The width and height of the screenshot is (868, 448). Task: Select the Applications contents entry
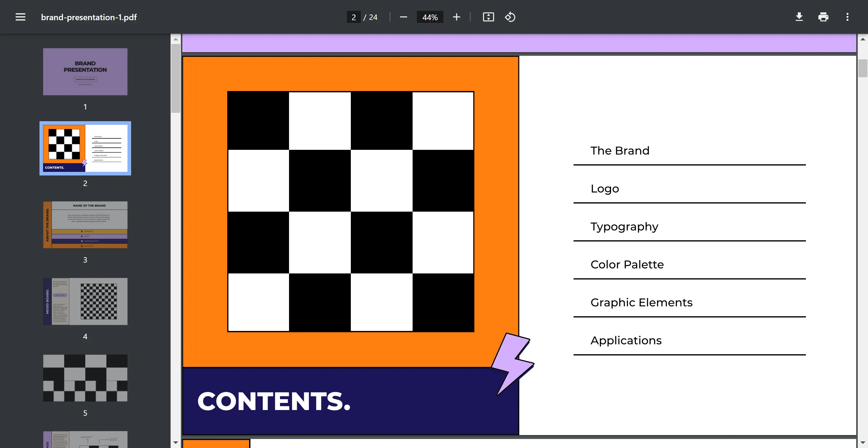627,340
